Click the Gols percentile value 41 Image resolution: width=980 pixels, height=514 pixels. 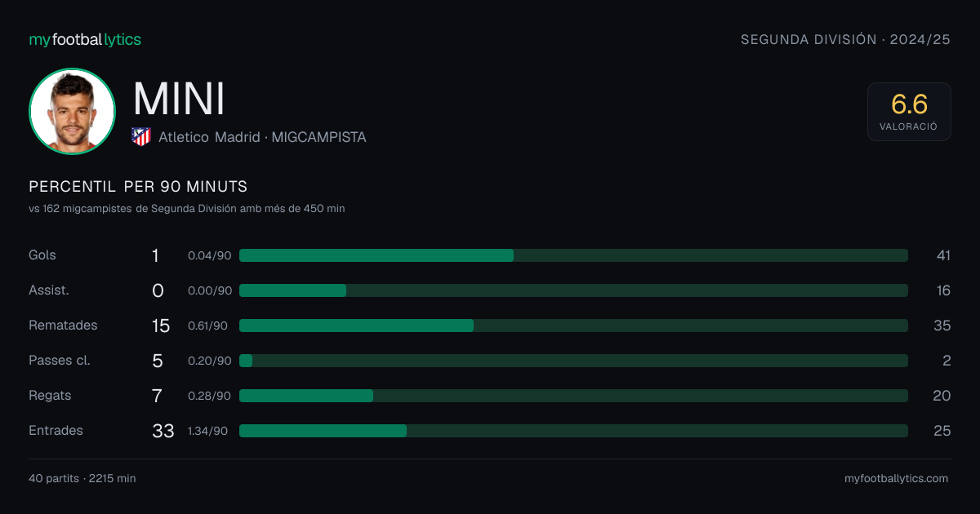point(943,255)
